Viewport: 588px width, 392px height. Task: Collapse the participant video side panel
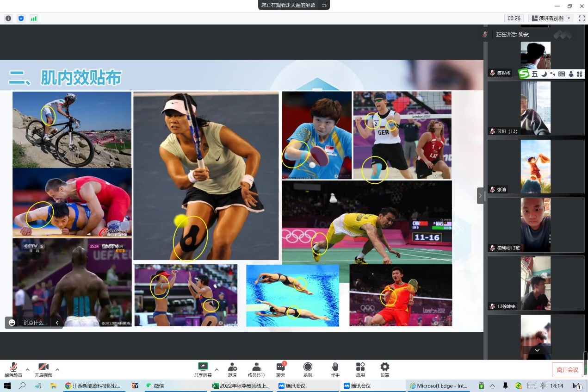[480, 196]
